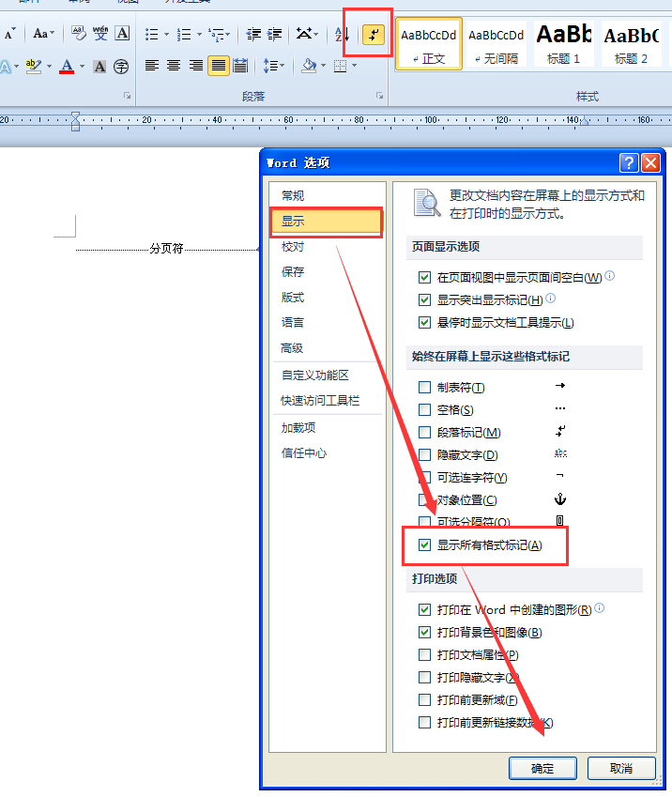
Task: Open the line spacing dropdown arrow
Action: (283, 66)
